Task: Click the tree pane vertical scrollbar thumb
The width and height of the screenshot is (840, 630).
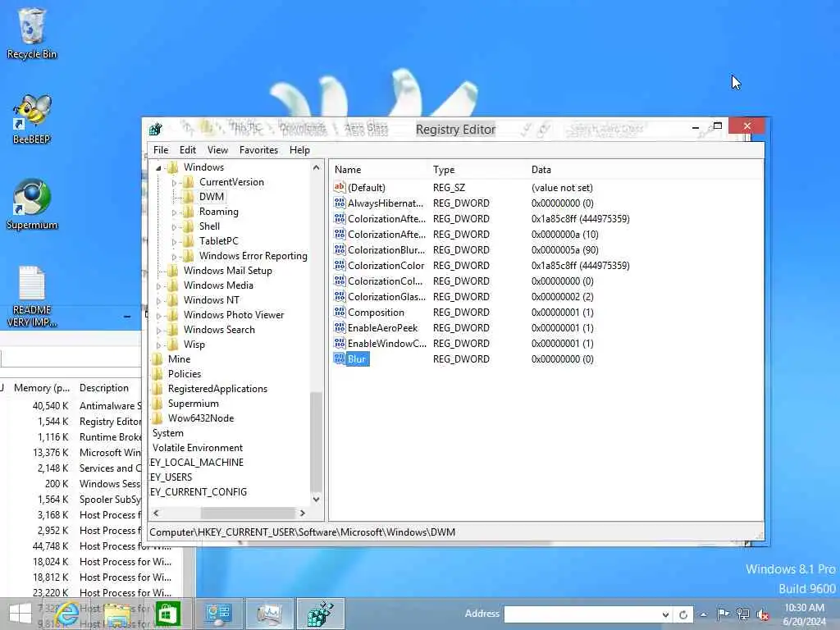Action: [316, 441]
